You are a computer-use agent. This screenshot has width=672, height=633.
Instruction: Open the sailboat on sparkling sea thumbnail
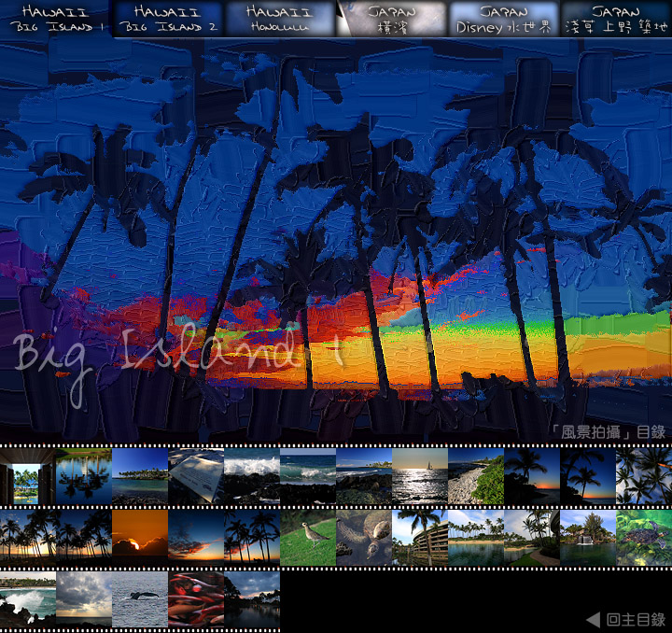(420, 476)
